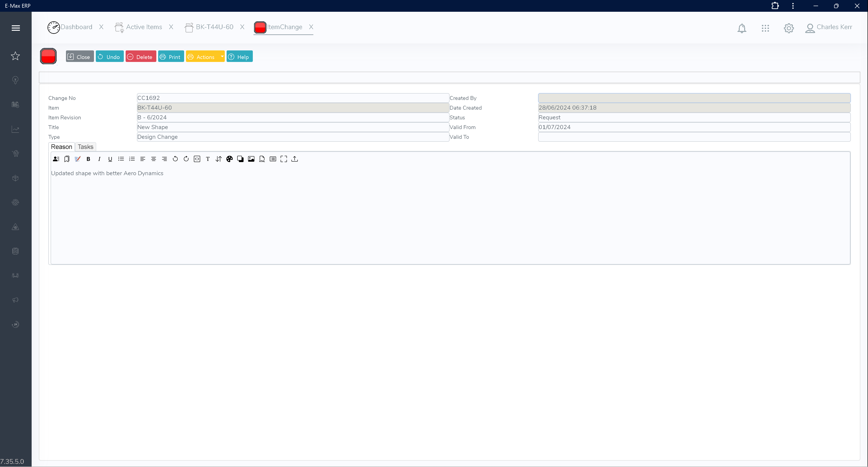Close the BK-T44U-60 tab

(x=242, y=27)
